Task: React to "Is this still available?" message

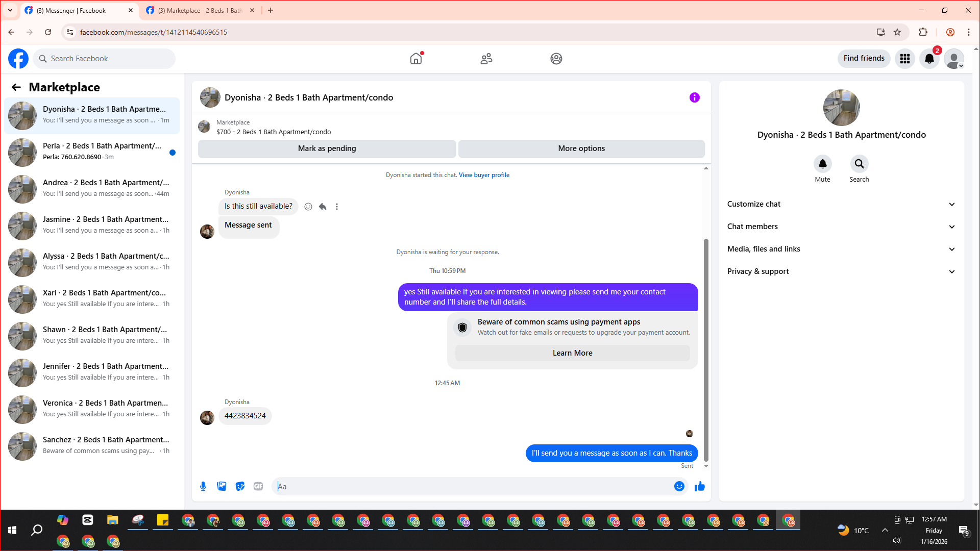Action: point(308,207)
